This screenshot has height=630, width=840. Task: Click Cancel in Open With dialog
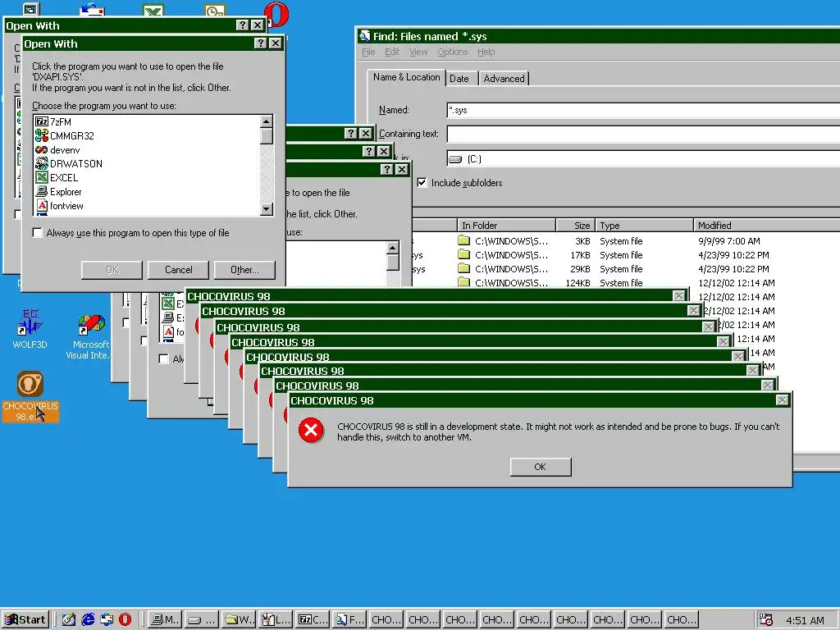coord(178,270)
